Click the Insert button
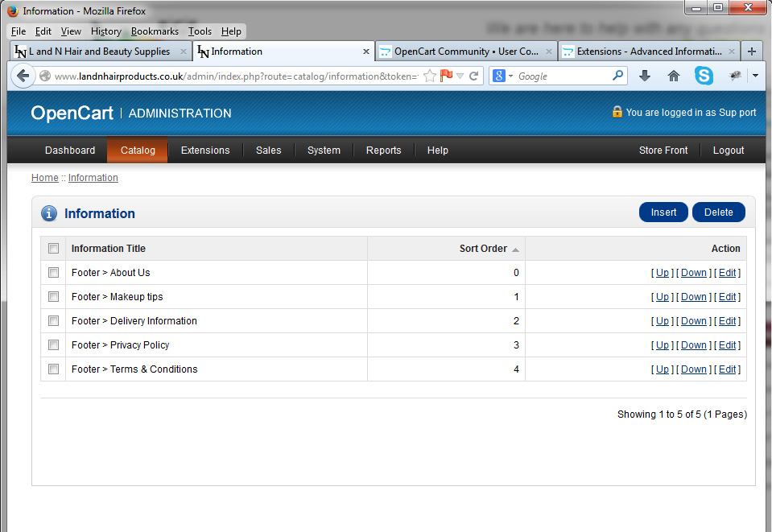 point(663,212)
